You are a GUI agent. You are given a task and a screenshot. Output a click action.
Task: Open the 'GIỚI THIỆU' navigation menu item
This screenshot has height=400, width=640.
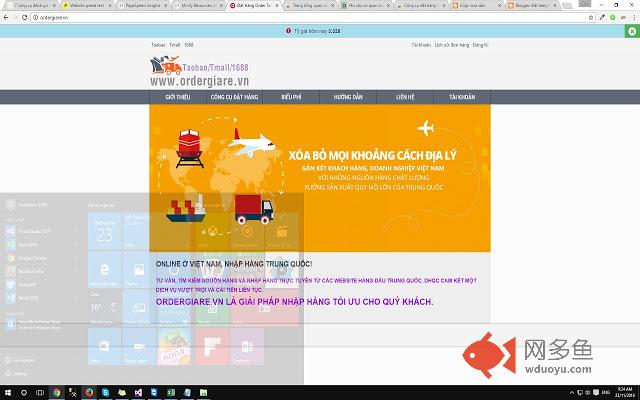[x=178, y=97]
